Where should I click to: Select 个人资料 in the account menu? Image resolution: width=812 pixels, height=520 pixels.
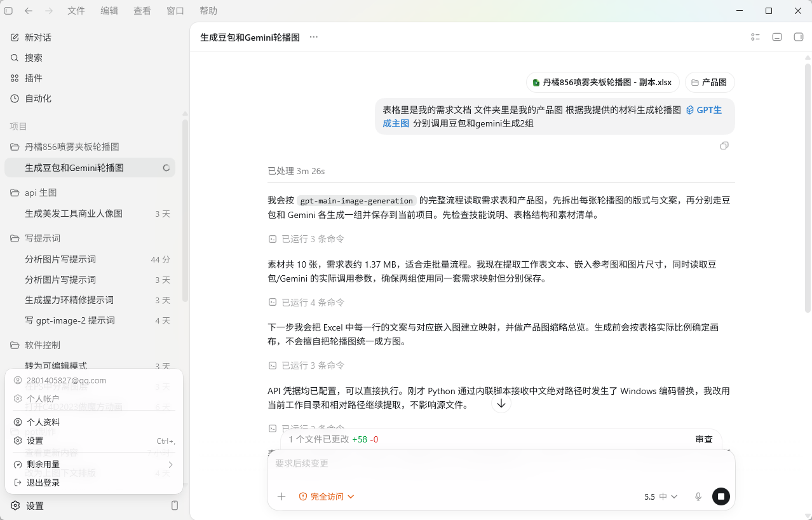[x=94, y=422]
